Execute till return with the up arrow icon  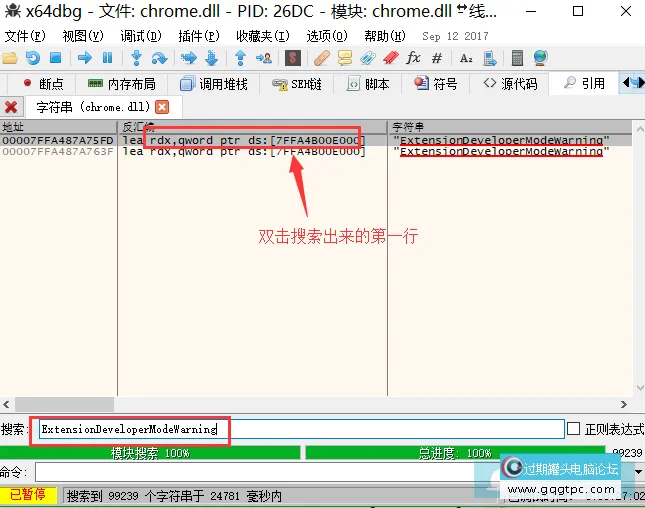pos(241,58)
